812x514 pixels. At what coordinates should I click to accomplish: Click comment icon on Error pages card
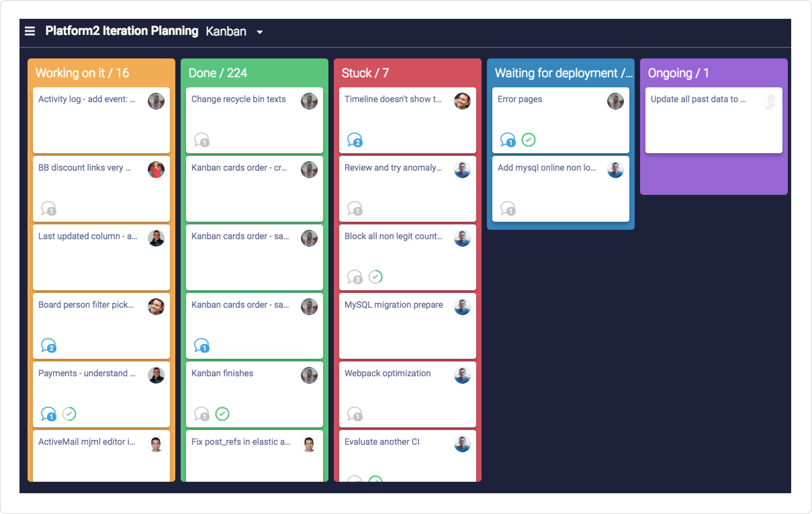coord(507,140)
